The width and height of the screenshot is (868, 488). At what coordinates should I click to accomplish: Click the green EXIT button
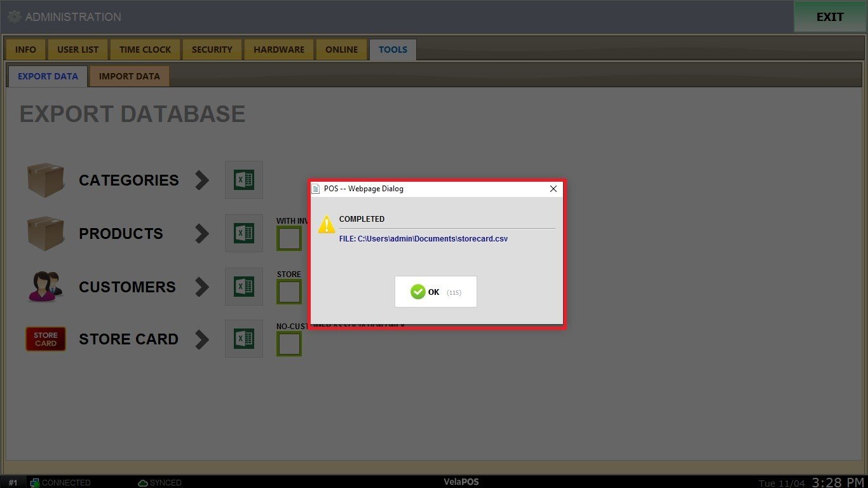tap(830, 17)
